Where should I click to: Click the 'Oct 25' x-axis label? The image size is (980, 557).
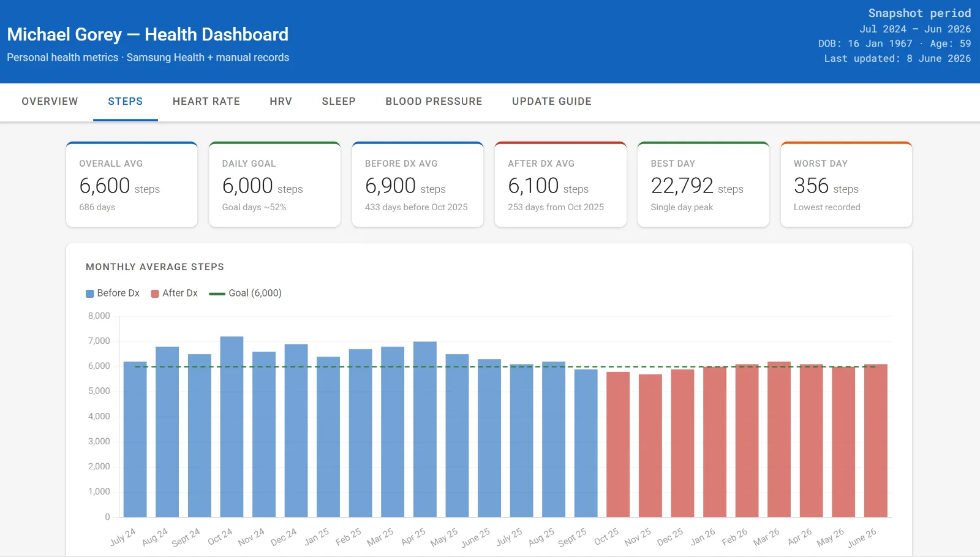click(606, 537)
